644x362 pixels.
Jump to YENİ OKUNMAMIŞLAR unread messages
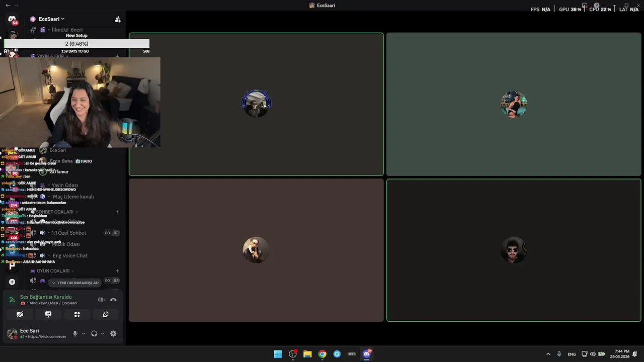tap(75, 283)
